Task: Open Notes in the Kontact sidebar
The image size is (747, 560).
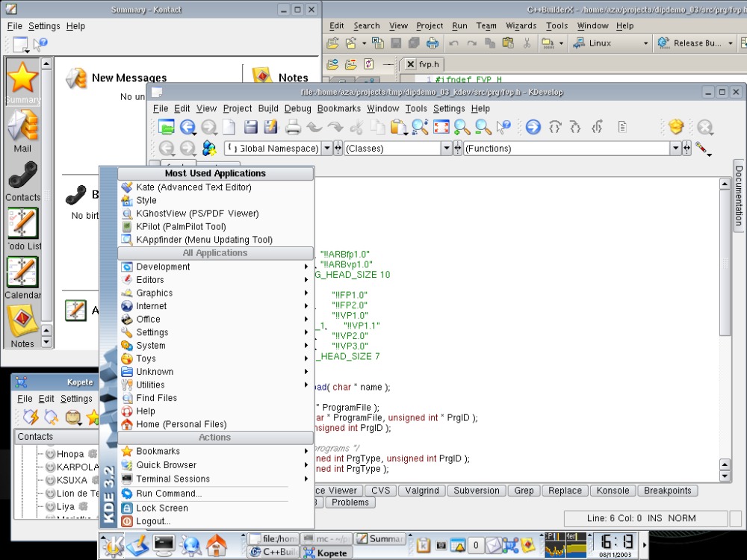Action: [22, 327]
